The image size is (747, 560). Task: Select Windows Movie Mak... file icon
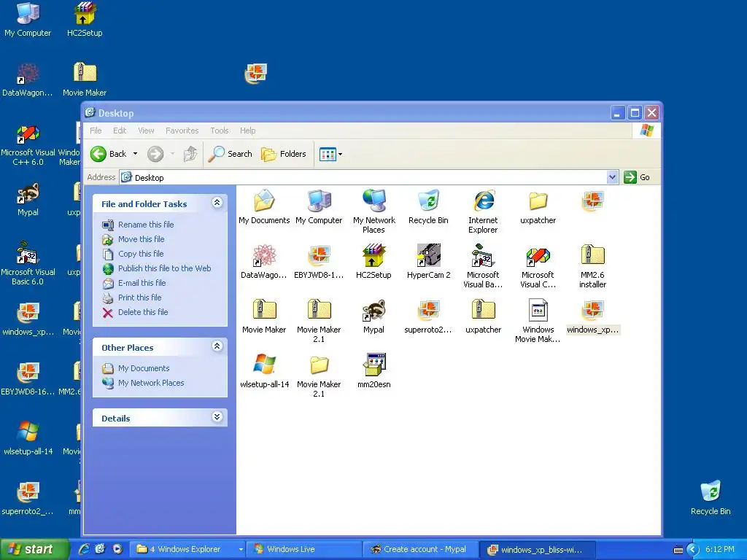pyautogui.click(x=538, y=321)
